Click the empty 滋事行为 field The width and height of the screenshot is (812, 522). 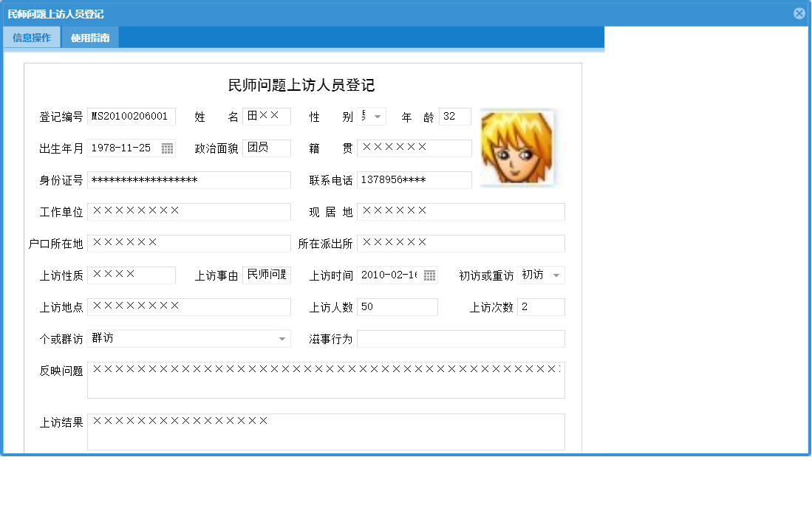460,338
